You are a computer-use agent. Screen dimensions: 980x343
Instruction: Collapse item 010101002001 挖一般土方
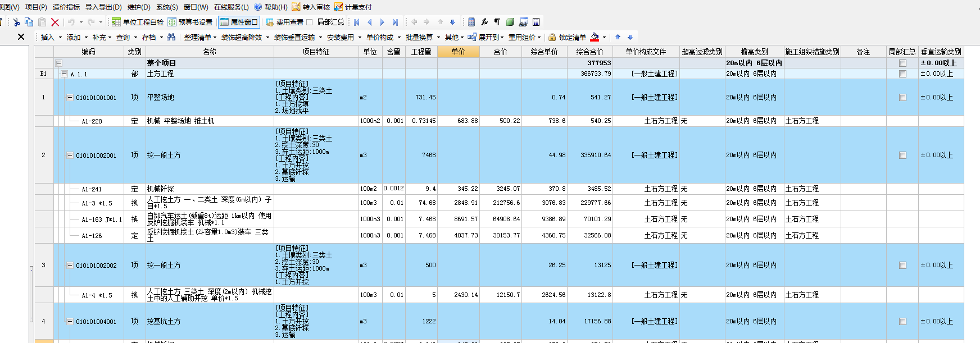click(x=70, y=155)
